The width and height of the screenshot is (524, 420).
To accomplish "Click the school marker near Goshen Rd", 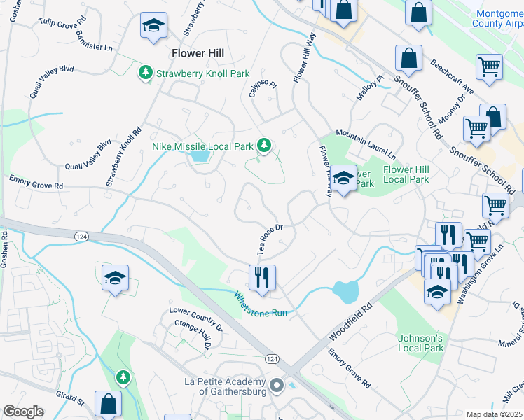I will 115,279.
